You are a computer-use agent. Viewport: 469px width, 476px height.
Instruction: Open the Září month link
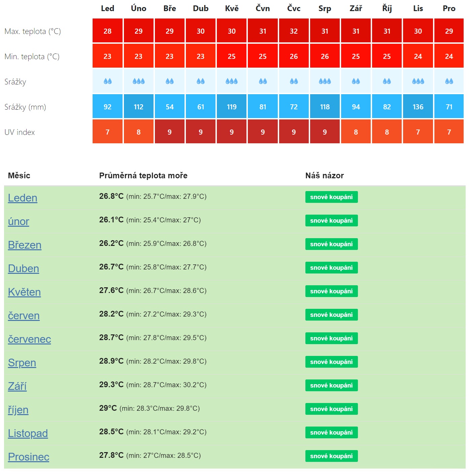pyautogui.click(x=17, y=386)
